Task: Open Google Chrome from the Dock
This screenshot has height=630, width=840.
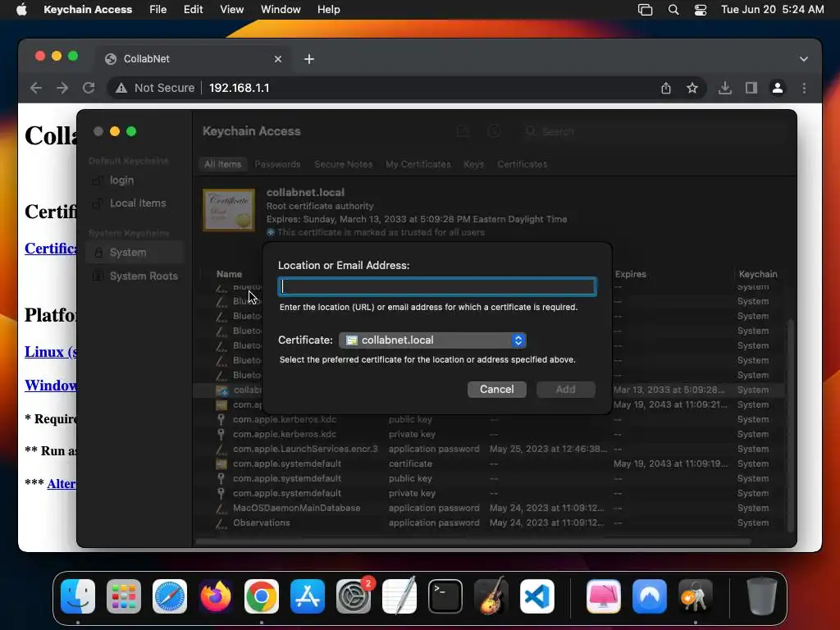Action: click(262, 596)
